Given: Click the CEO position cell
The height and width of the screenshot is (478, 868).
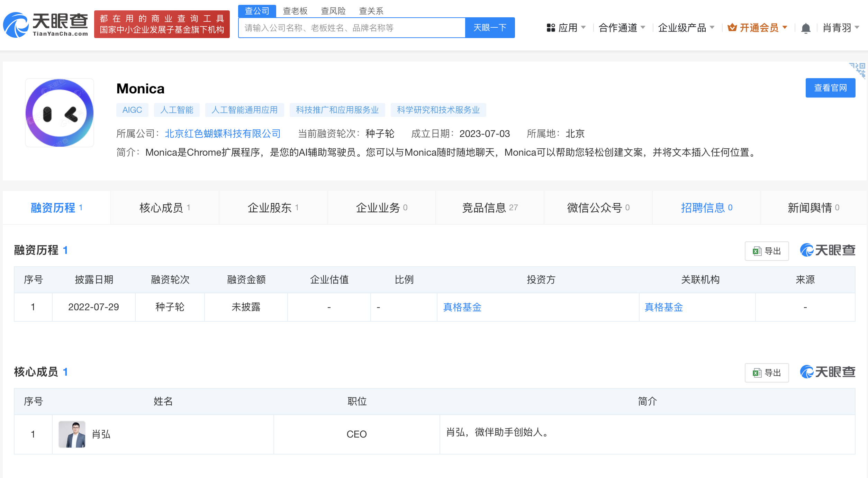Looking at the screenshot, I should click(356, 434).
